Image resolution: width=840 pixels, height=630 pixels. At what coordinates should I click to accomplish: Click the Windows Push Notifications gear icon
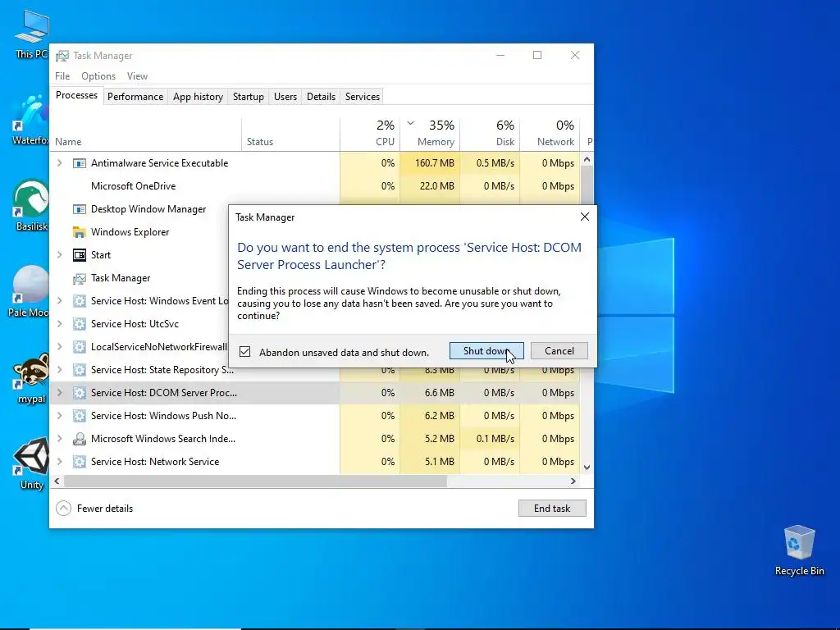point(80,416)
